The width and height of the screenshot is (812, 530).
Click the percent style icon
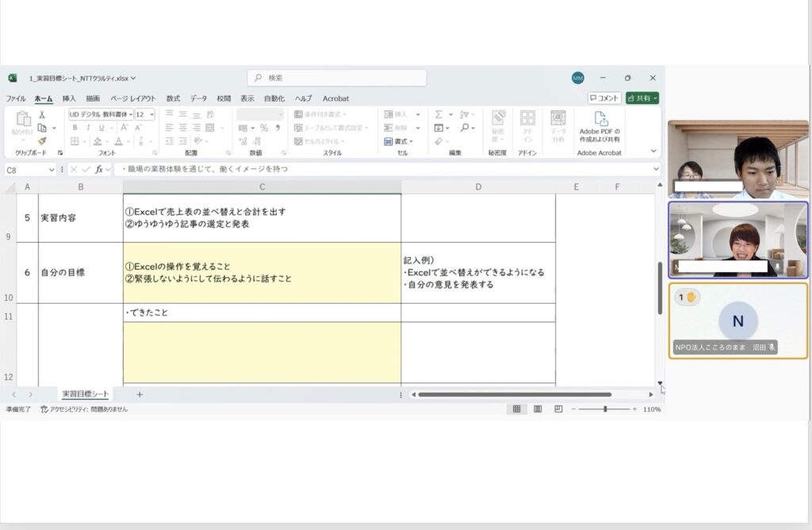point(264,128)
